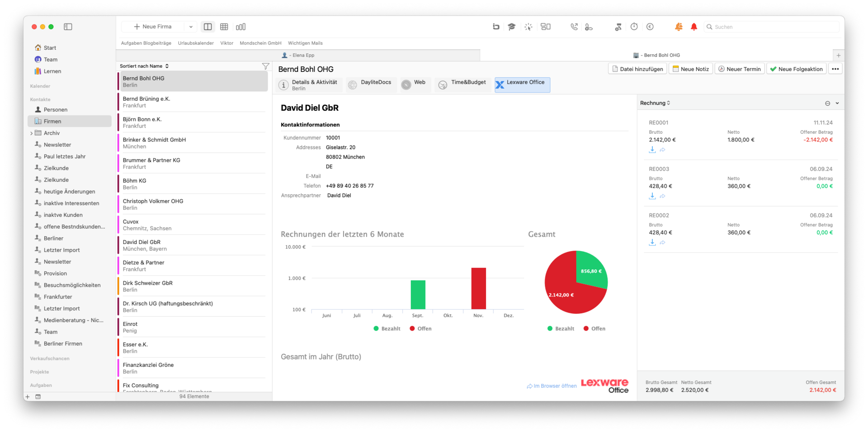Image resolution: width=868 pixels, height=432 pixels.
Task: Download invoice RE0001
Action: click(x=652, y=150)
